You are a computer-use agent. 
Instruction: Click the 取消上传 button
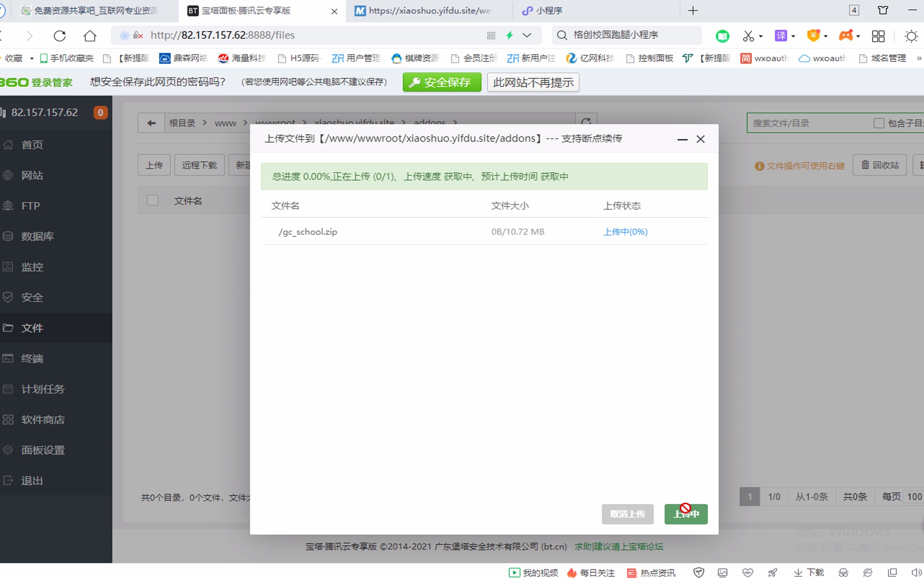coord(628,514)
